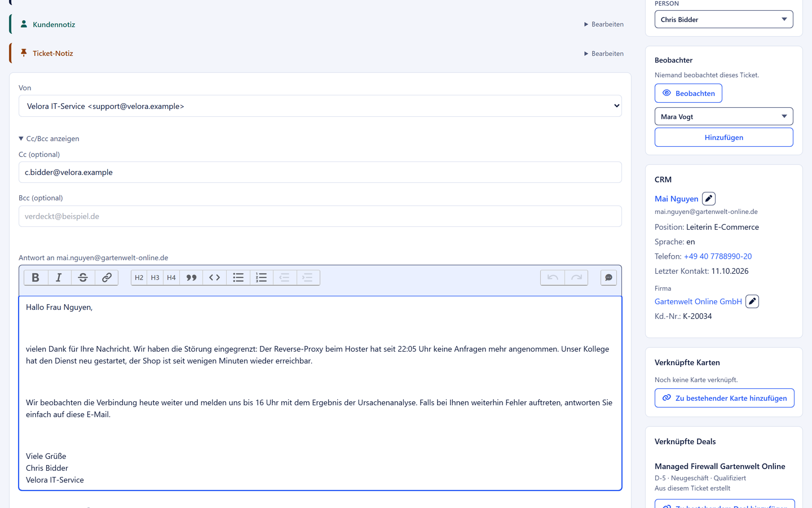Screen dimensions: 812x508
Task: Click the Kundennotiz heading
Action: (54, 24)
